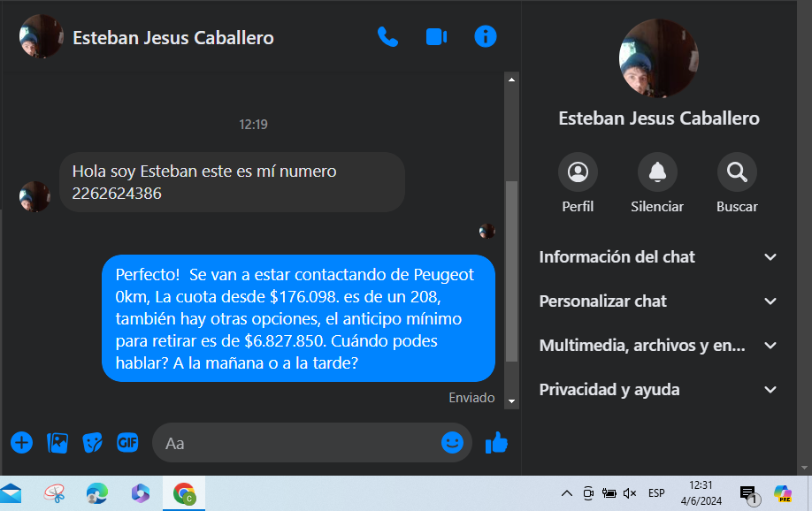Start a voice call with Esteban
The image size is (812, 511).
[x=388, y=37]
